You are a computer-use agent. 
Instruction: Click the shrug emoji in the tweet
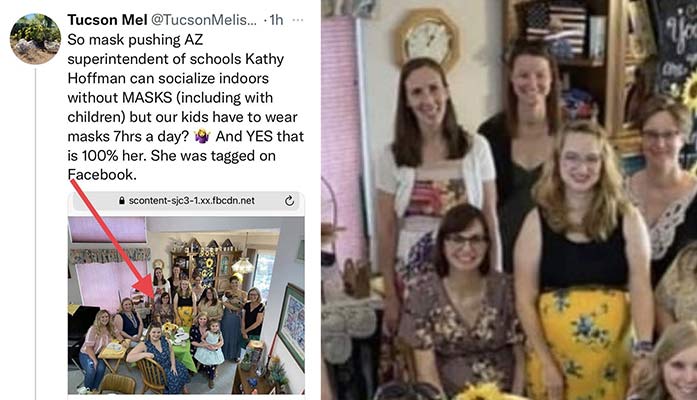tap(202, 136)
